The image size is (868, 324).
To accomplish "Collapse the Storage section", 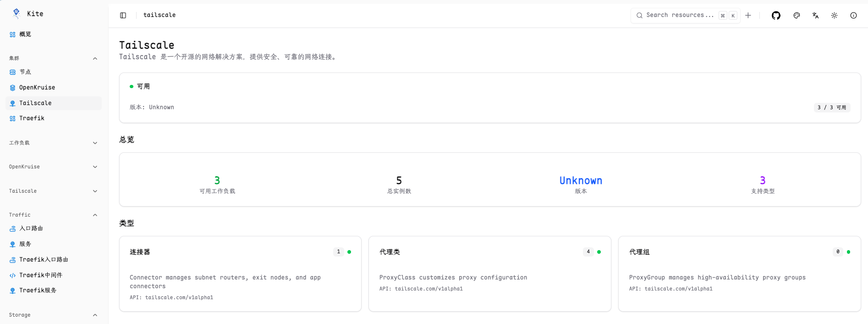I will click(x=95, y=315).
